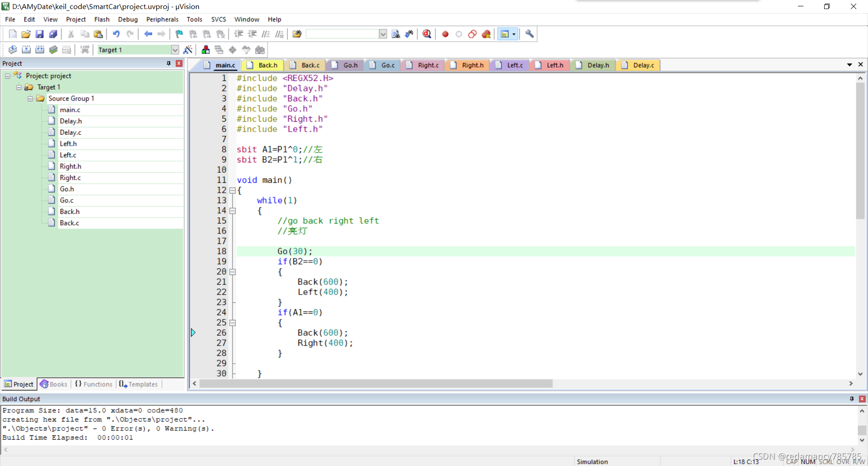
Task: Click Kill All Breakpoints icon
Action: point(486,34)
